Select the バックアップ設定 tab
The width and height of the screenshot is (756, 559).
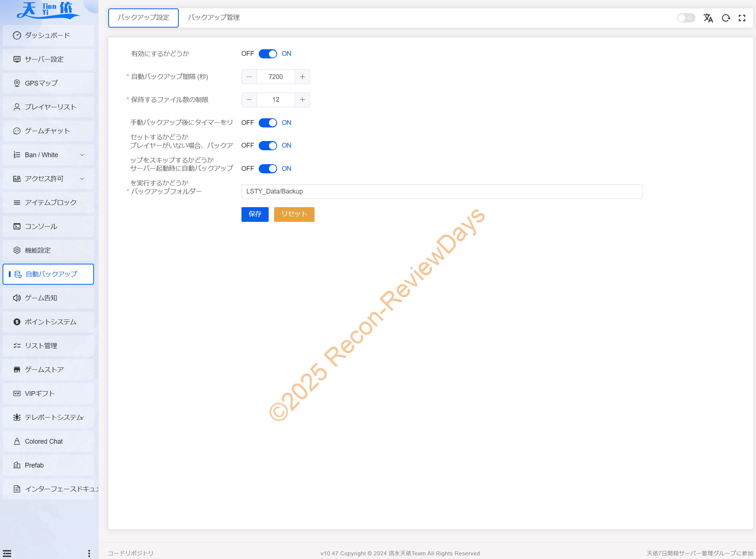point(143,18)
